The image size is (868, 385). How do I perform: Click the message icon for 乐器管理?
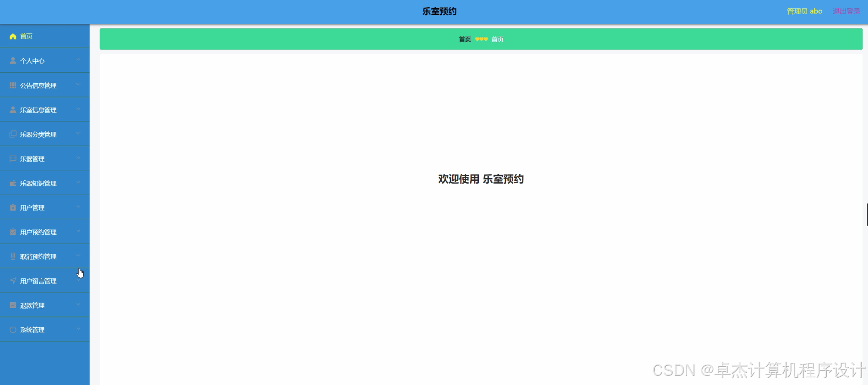click(13, 158)
